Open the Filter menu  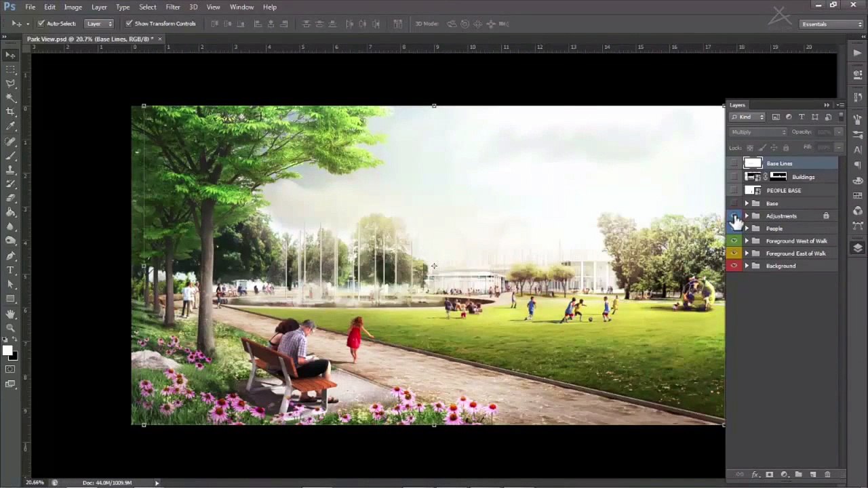[173, 7]
